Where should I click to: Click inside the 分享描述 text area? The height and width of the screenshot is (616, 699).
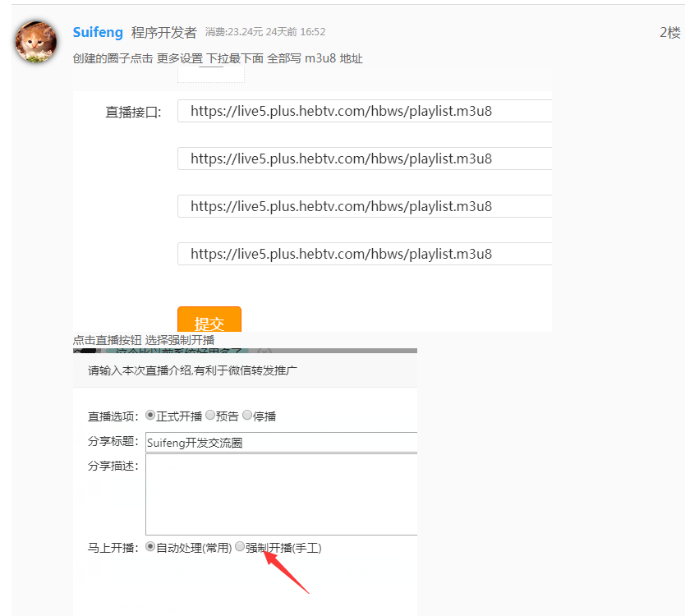pos(281,494)
